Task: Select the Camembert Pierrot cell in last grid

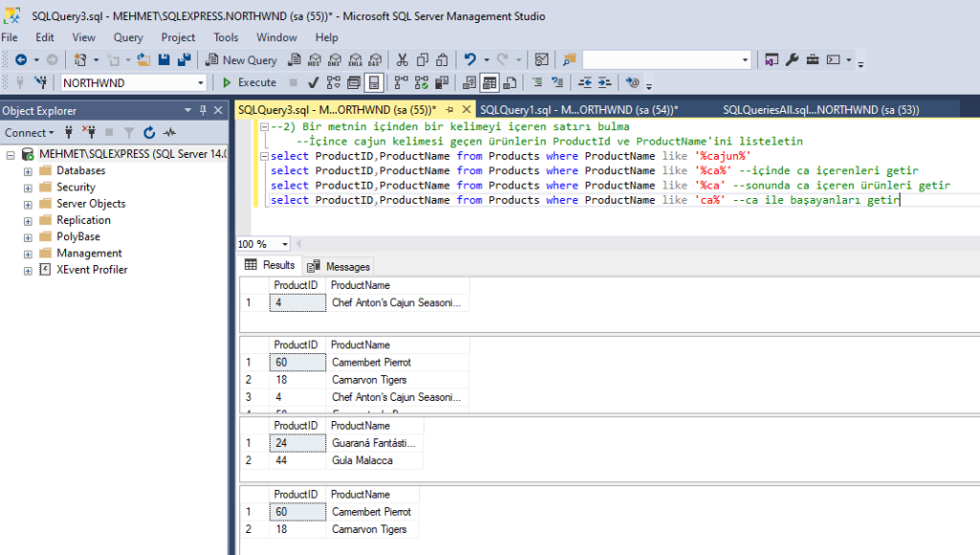Action: tap(371, 512)
